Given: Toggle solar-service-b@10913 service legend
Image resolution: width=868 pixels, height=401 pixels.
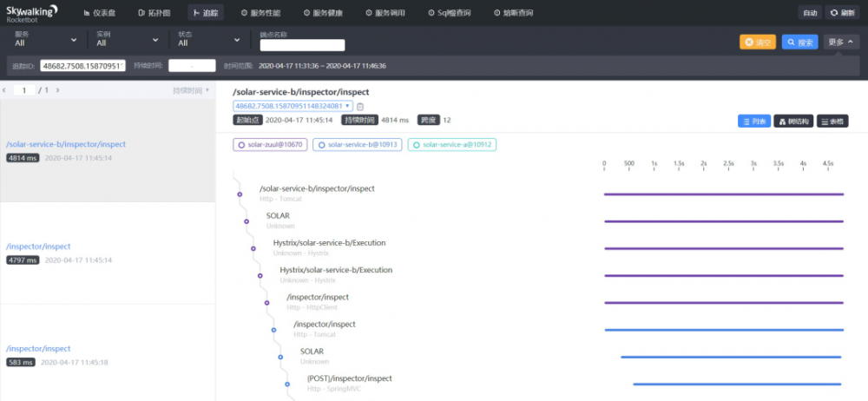Looking at the screenshot, I should (x=356, y=145).
